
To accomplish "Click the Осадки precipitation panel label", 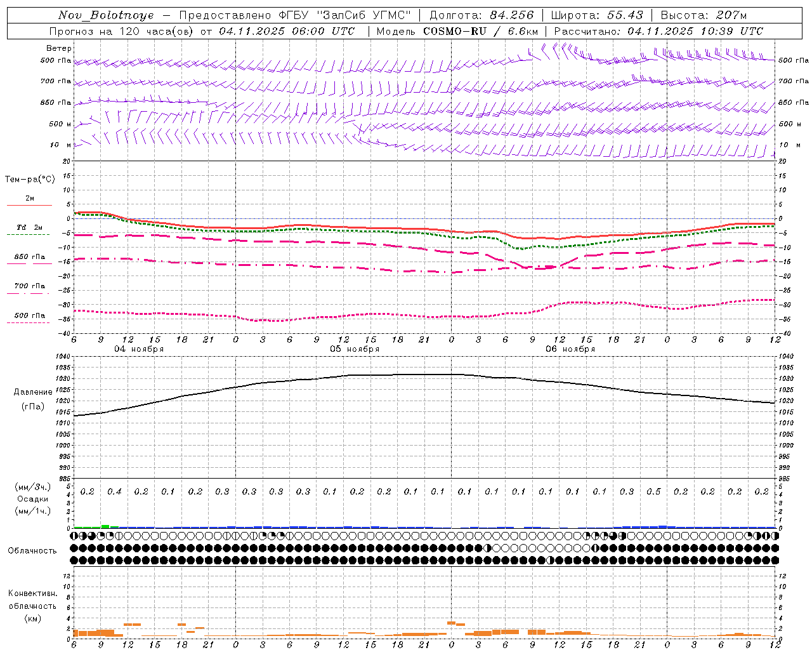I will (x=33, y=499).
